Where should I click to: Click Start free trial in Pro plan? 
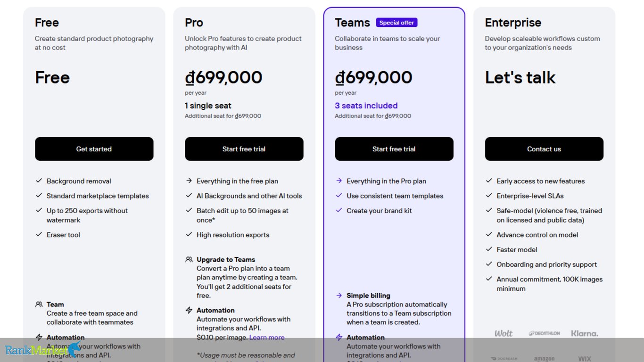[x=244, y=149]
